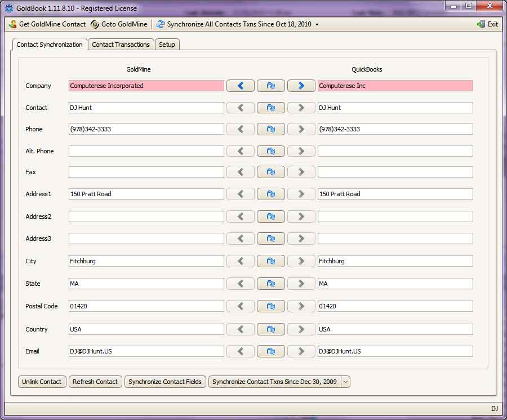Open the Contact Transactions tab

point(121,45)
